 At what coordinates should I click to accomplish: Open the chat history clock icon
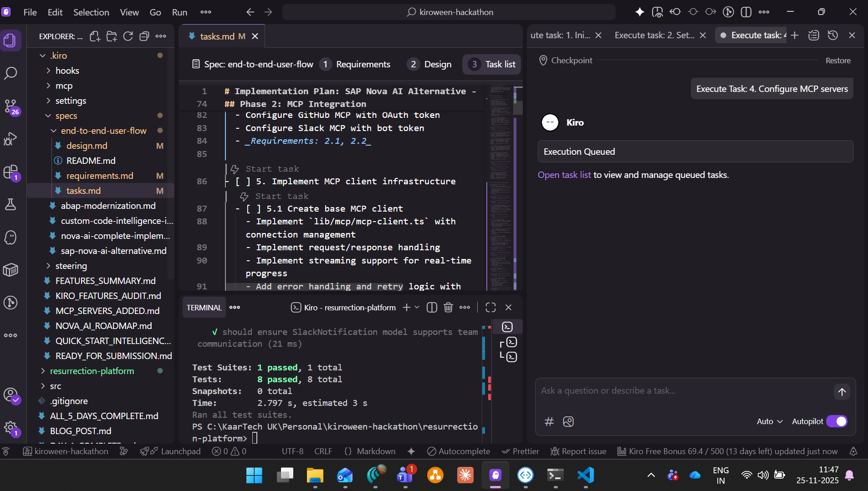point(833,35)
